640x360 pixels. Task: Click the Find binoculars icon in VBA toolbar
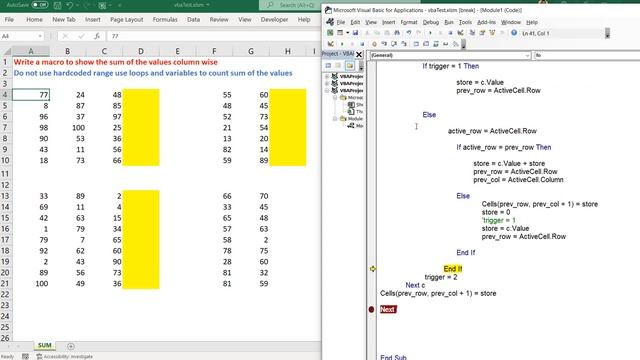pyautogui.click(x=397, y=33)
